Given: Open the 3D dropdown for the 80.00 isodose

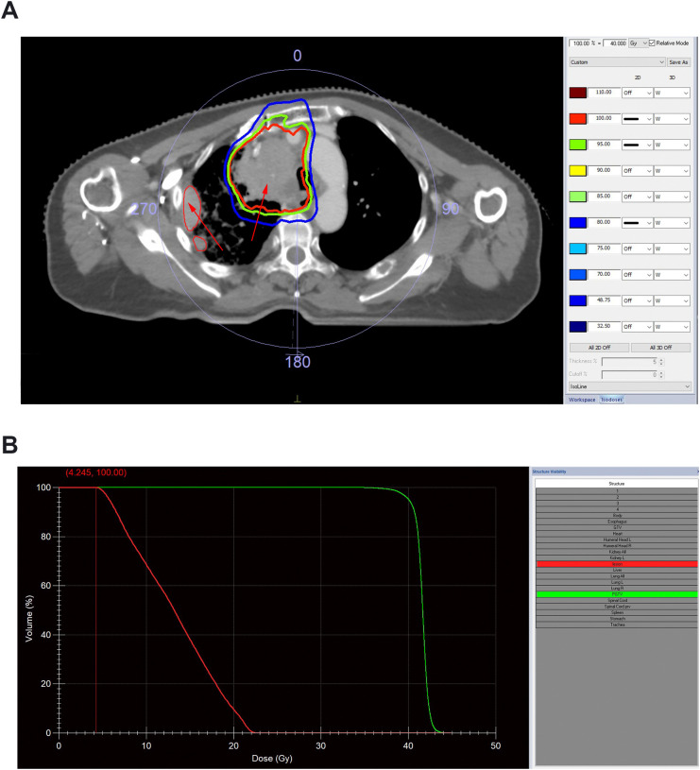Looking at the screenshot, I should [x=672, y=223].
